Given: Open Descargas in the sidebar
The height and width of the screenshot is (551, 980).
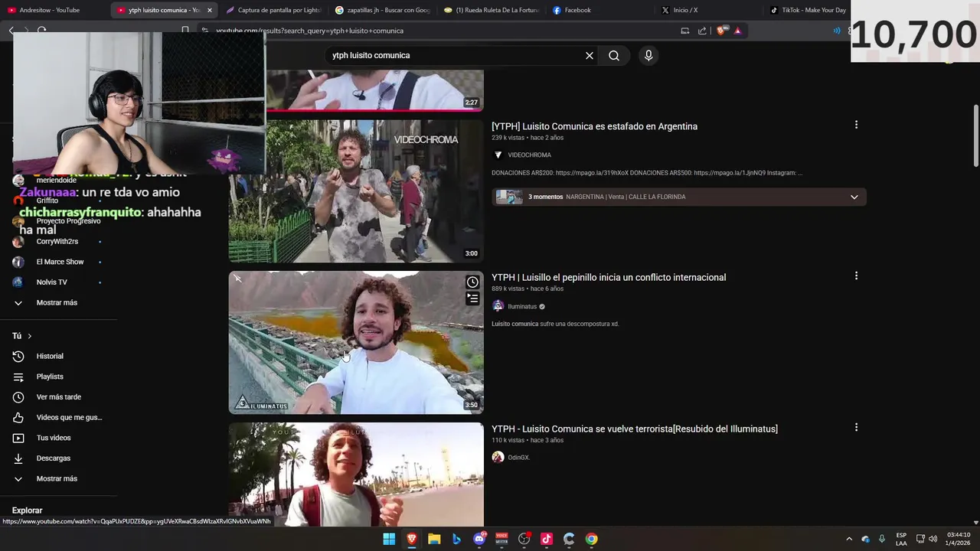Looking at the screenshot, I should 53,458.
